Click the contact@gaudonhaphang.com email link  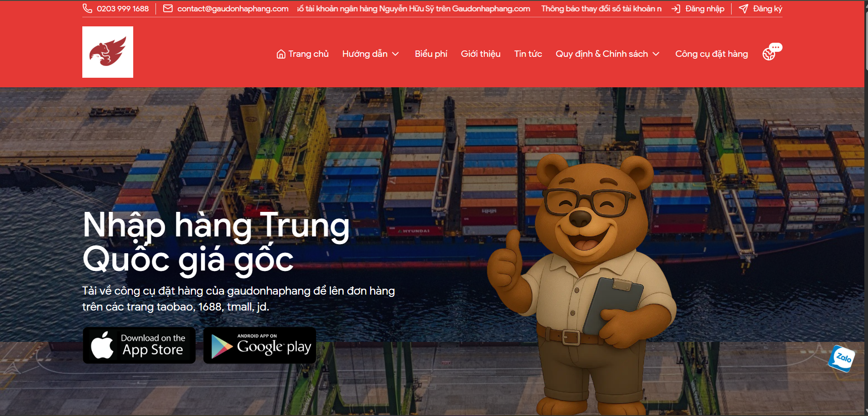point(233,9)
